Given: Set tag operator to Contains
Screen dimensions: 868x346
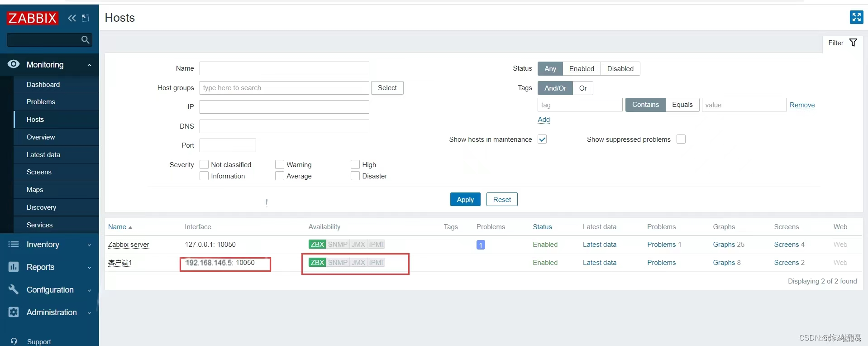Looking at the screenshot, I should coord(645,105).
